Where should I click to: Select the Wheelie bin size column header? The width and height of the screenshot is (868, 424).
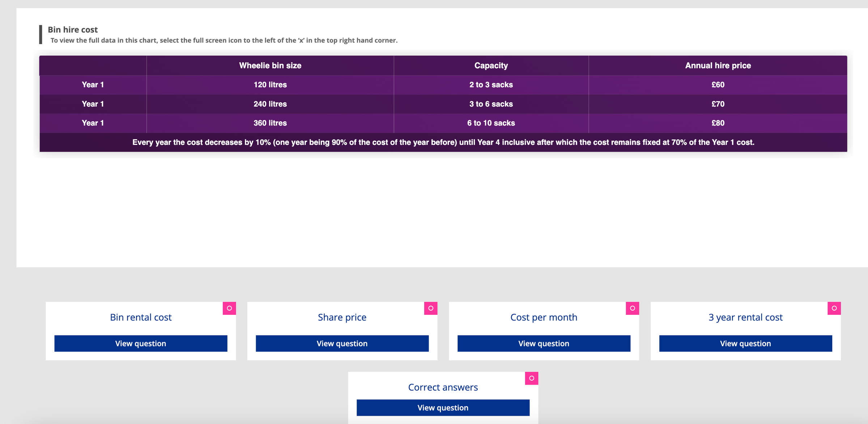270,65
